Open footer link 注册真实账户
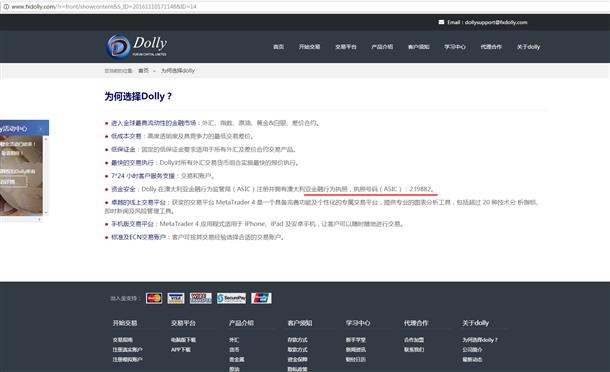610x372 pixels. coord(128,350)
